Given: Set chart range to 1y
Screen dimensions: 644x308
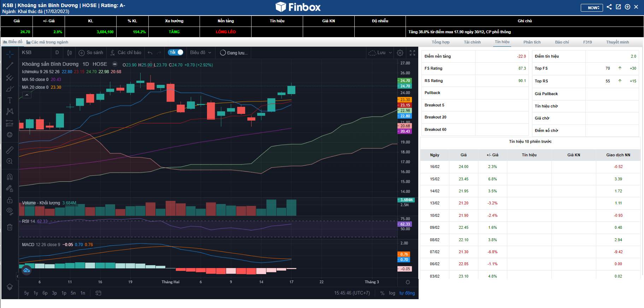Looking at the screenshot, I should [36, 293].
